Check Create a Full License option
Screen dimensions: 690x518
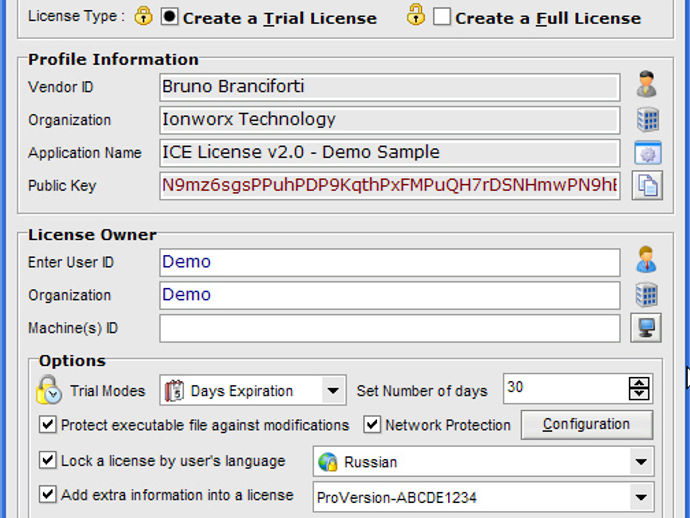coord(442,17)
